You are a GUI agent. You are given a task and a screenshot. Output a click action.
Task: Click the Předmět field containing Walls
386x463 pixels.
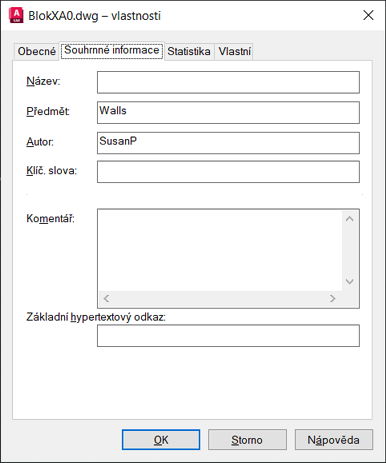coord(228,113)
